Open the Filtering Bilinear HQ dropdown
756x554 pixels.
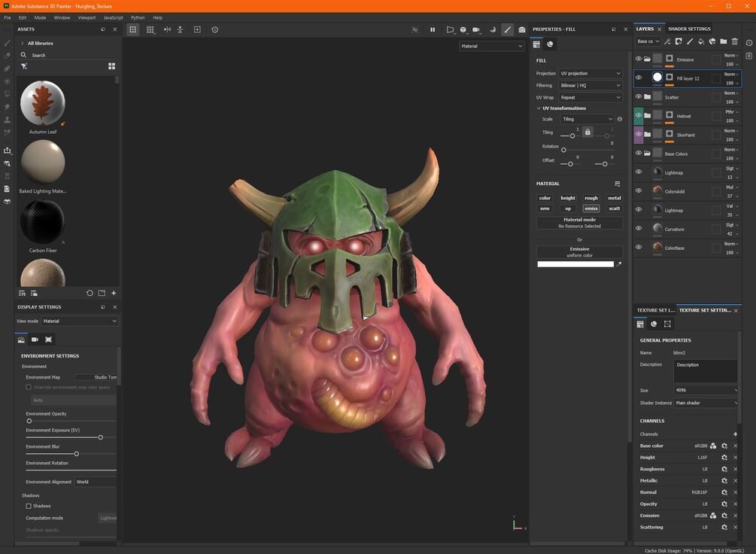[x=591, y=85]
